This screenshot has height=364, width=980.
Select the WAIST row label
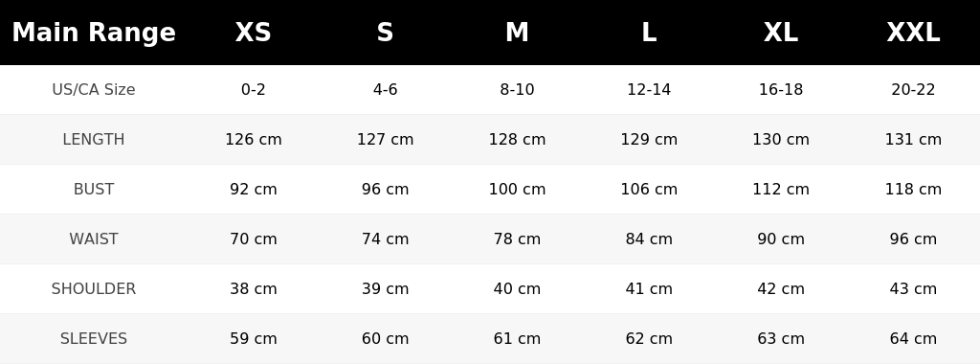94,239
